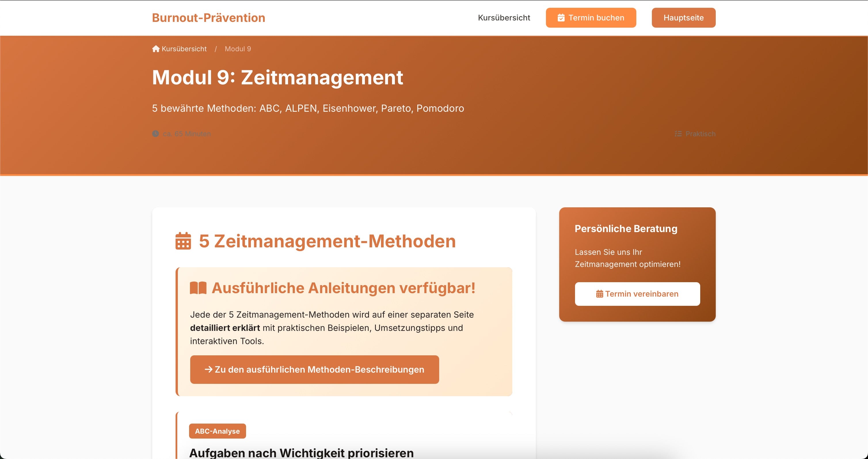Click the open book icon next to Ausführliche Anleitungen
The height and width of the screenshot is (459, 868).
pyautogui.click(x=198, y=288)
